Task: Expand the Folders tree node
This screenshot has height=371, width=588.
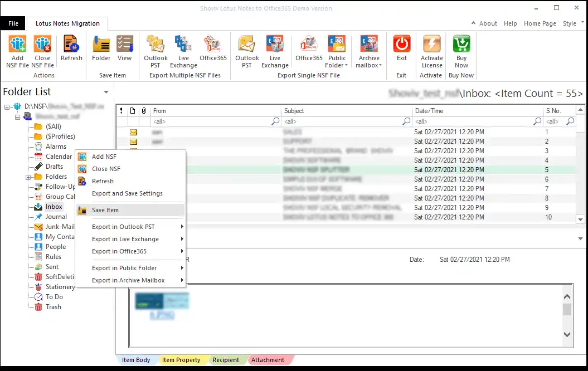Action: click(28, 177)
